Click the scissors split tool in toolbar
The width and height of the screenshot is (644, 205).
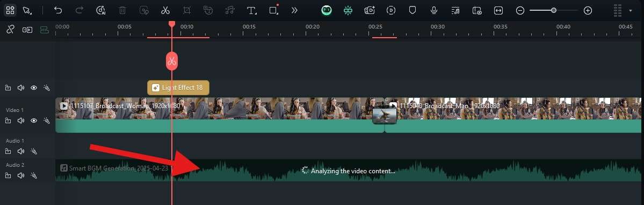165,10
